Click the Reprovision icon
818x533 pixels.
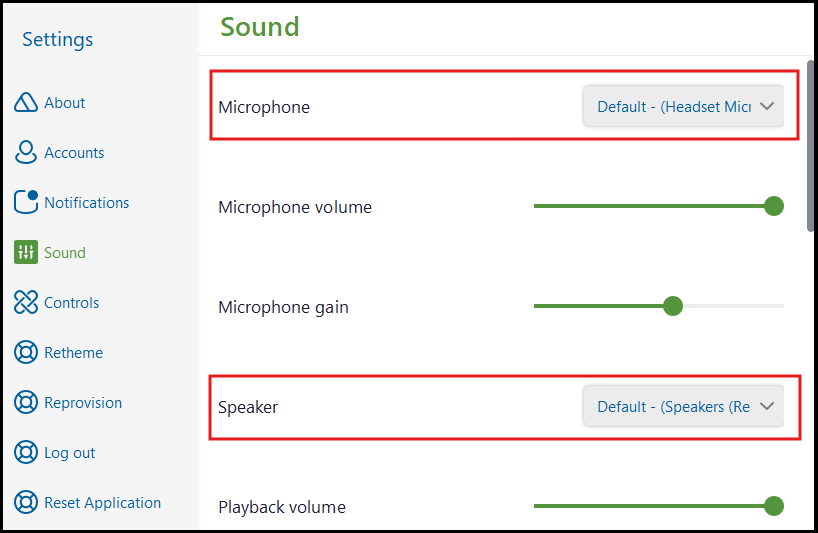[x=26, y=403]
